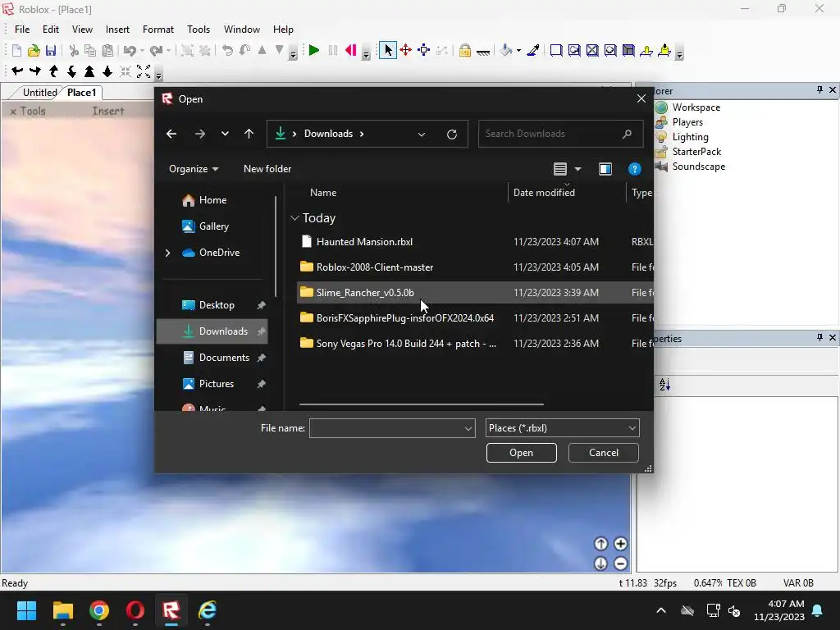Click the zoom in plus in viewport

(x=620, y=544)
